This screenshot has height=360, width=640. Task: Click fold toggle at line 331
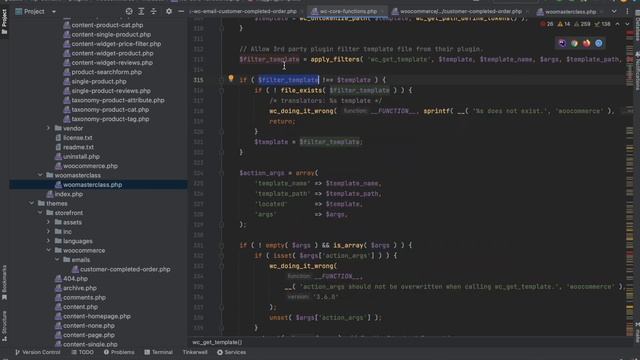pos(221,245)
